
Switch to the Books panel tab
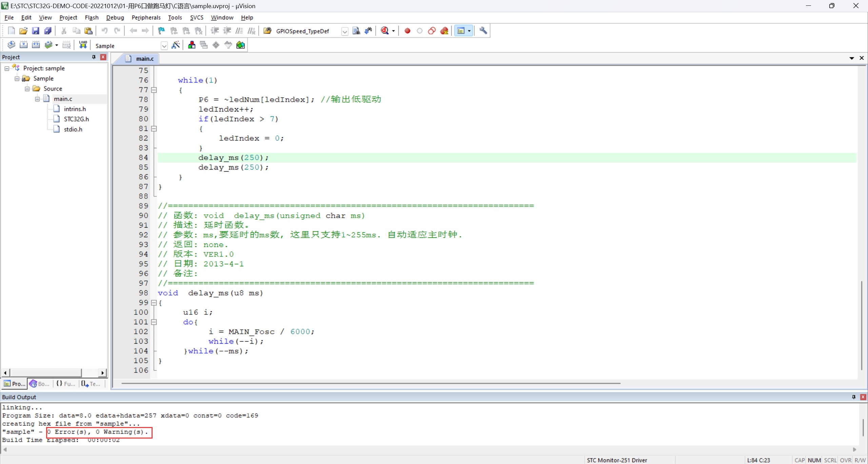40,384
